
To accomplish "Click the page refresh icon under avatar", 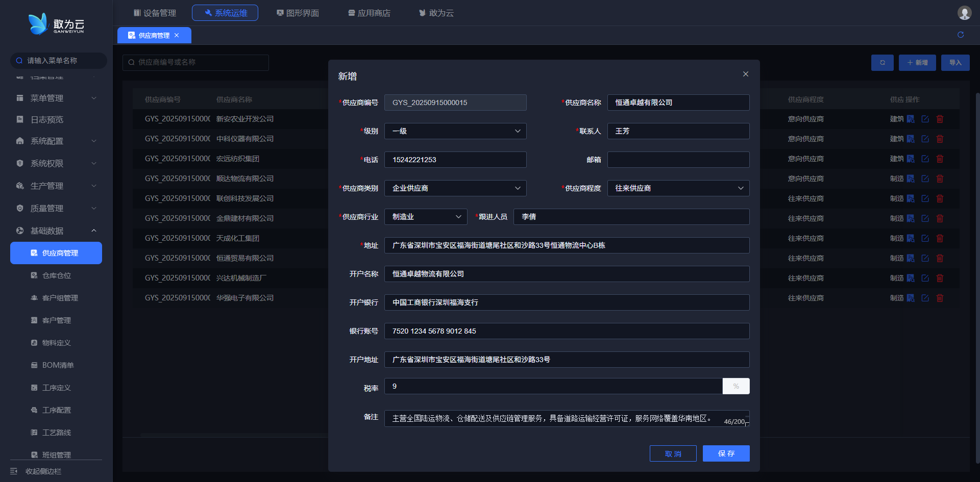I will click(x=960, y=35).
